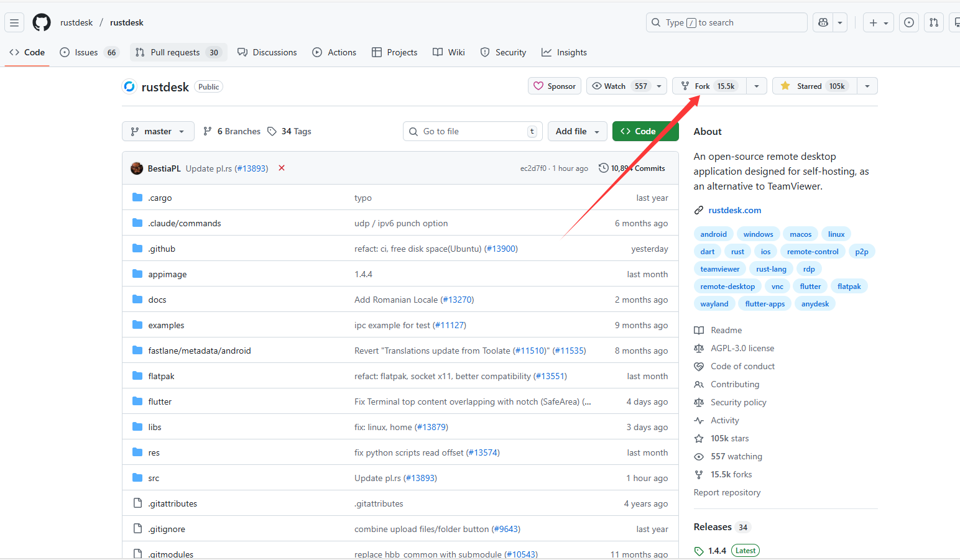The image size is (960, 560).
Task: Open the Actions tab
Action: coord(335,52)
